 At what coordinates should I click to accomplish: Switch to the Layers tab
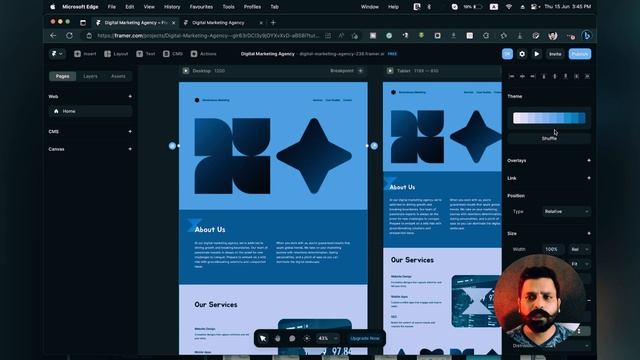pyautogui.click(x=90, y=76)
